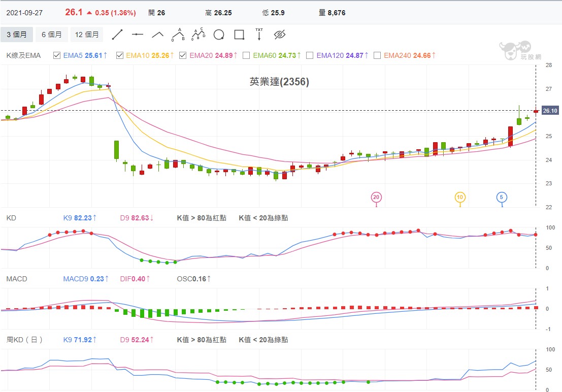Select the rectangle drawing tool
The height and width of the screenshot is (392, 562).
coord(239,35)
